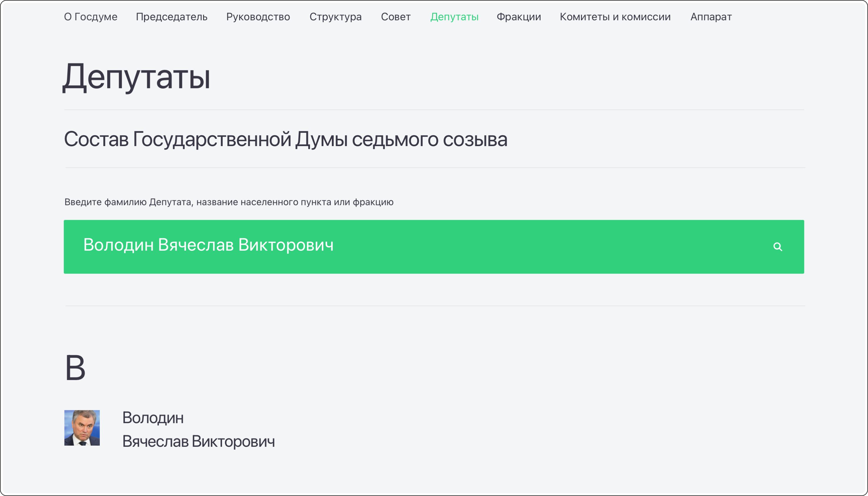This screenshot has height=496, width=868.
Task: Click the letter В section heading
Action: pyautogui.click(x=75, y=368)
